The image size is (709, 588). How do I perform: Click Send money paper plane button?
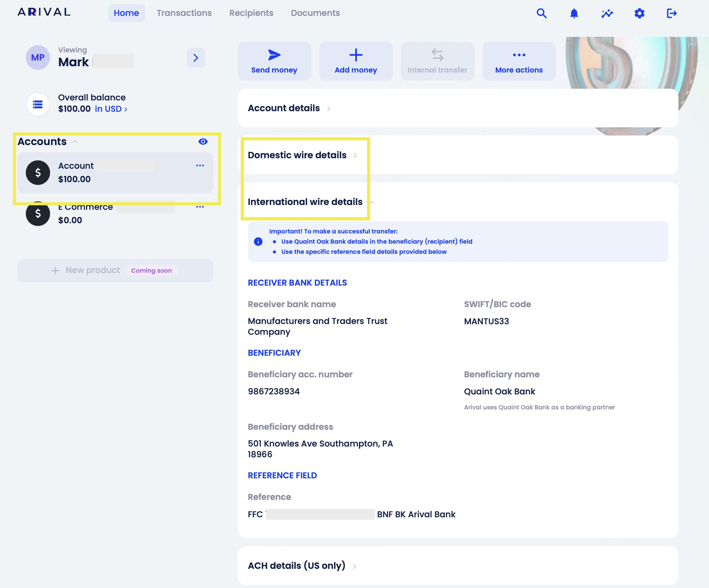(x=274, y=61)
